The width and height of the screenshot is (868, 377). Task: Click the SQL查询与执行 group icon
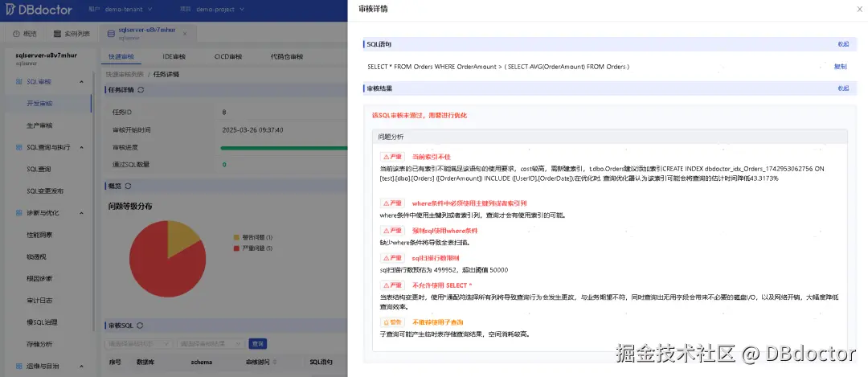click(x=18, y=147)
